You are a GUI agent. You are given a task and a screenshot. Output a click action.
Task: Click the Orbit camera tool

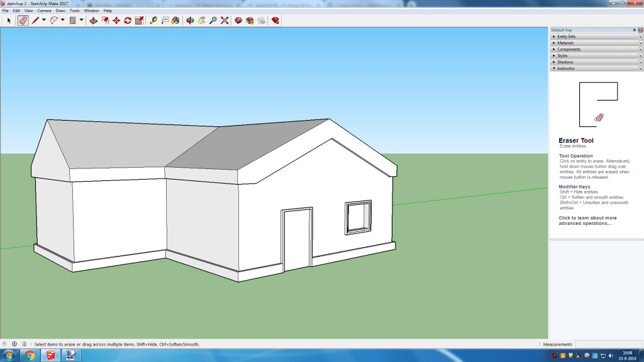[190, 20]
